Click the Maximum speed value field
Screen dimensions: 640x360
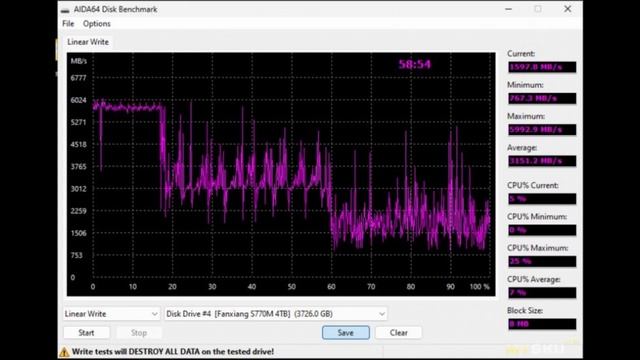point(542,130)
